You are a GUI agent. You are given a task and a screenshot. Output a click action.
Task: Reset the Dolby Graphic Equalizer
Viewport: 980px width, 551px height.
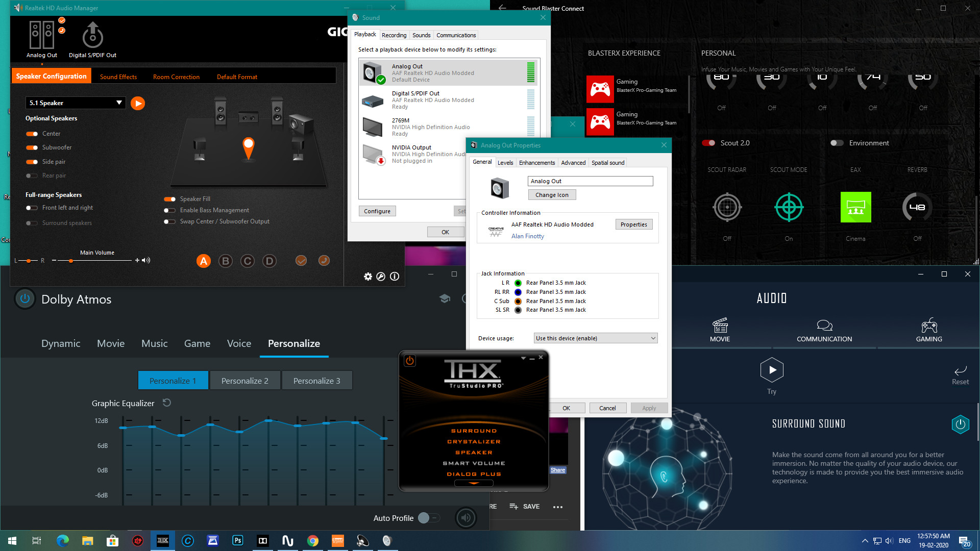tap(166, 403)
